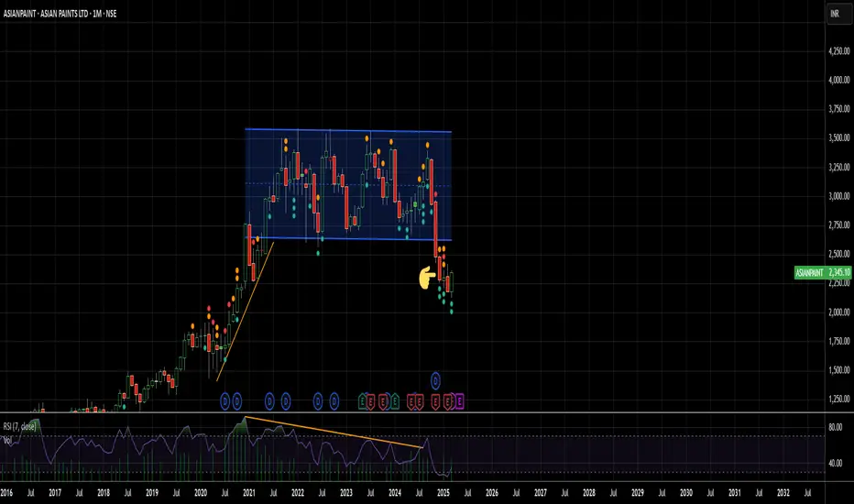Click the 2028 label on the time axis
Image resolution: width=854 pixels, height=504 pixels.
(x=589, y=493)
